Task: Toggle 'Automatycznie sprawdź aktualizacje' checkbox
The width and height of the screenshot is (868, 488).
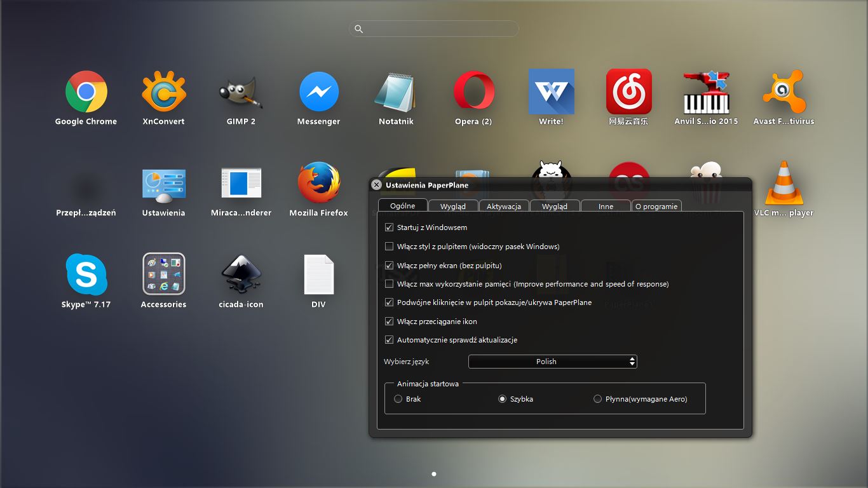Action: tap(390, 340)
